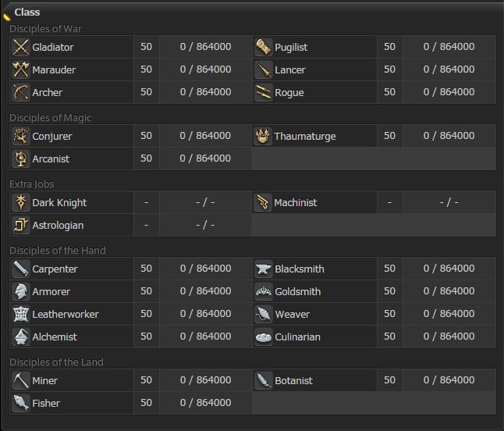504x431 pixels.
Task: Click the Lancer spear icon
Action: pyautogui.click(x=264, y=69)
